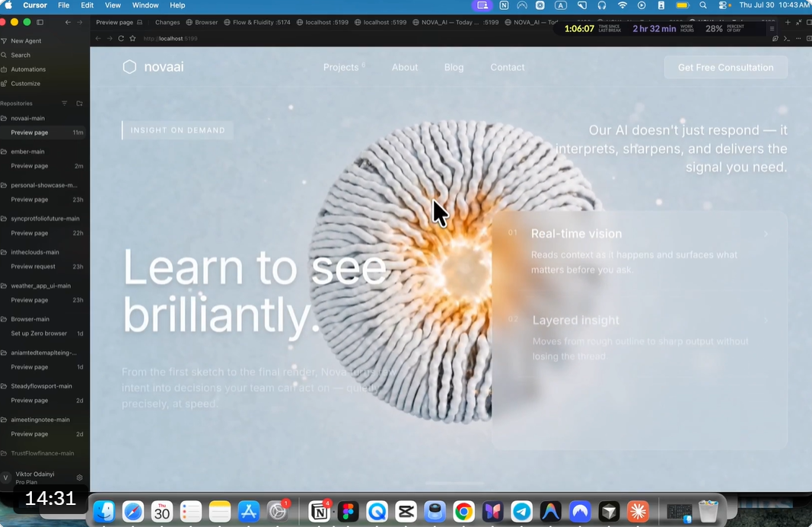The height and width of the screenshot is (527, 812).
Task: Open CapCut from the Dock
Action: [406, 512]
